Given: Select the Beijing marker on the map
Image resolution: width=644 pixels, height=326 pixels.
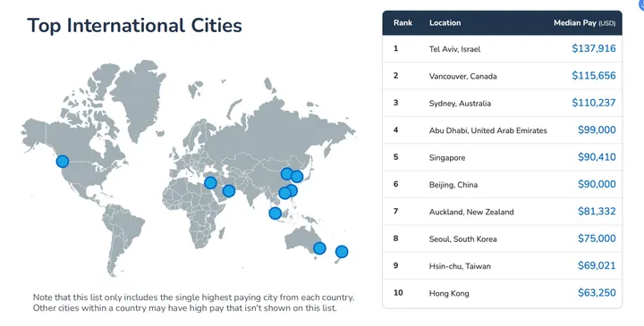Looking at the screenshot, I should (287, 174).
